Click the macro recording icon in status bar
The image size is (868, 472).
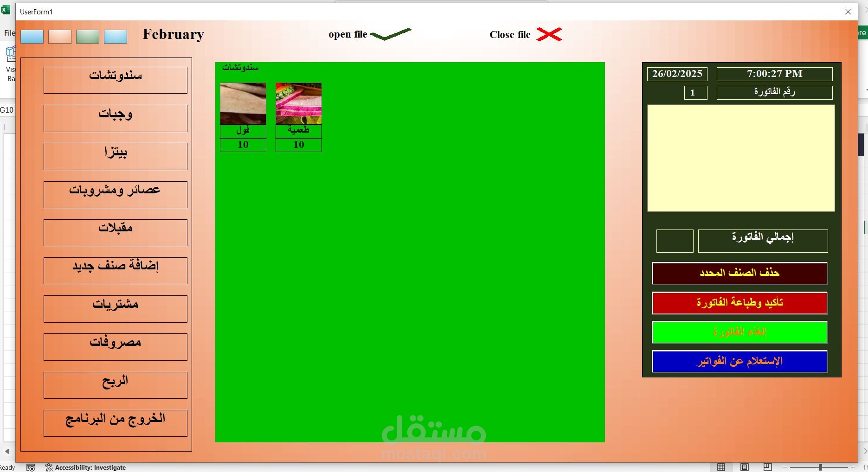click(31, 467)
